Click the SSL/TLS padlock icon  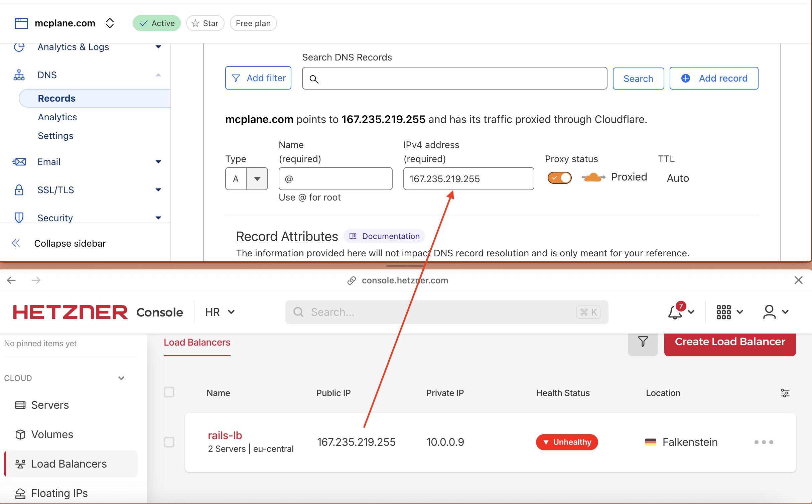pos(19,190)
